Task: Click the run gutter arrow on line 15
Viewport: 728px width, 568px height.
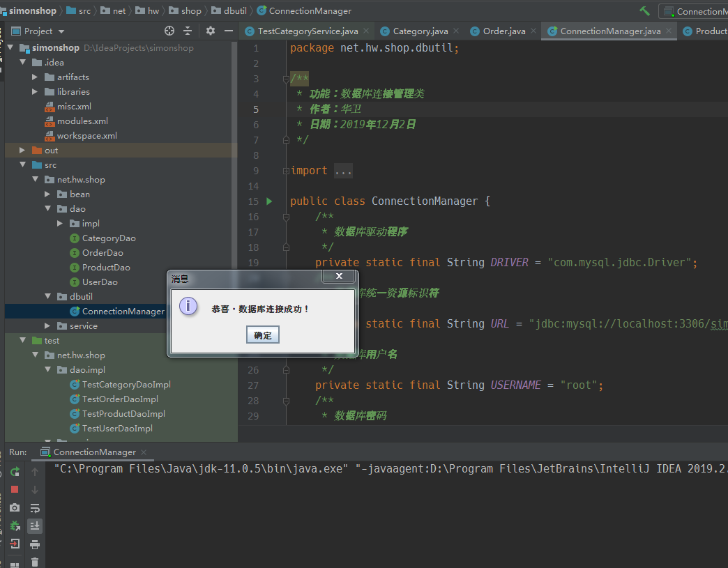Action: pos(269,201)
